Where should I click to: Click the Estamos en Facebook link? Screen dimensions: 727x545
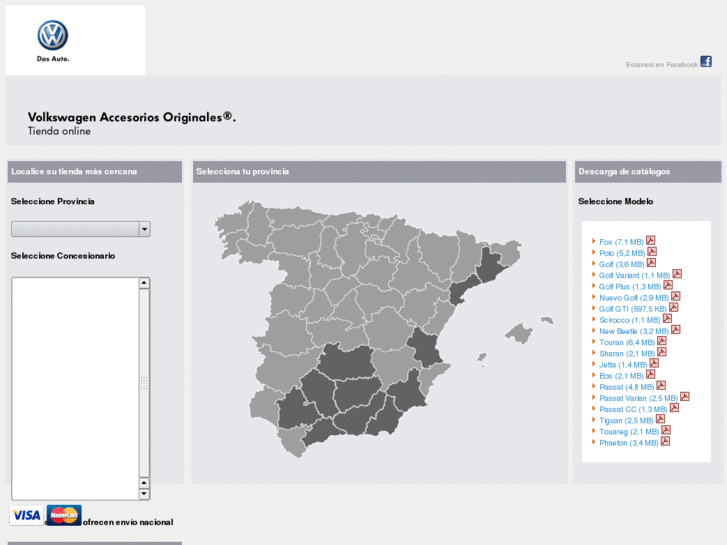tap(662, 64)
